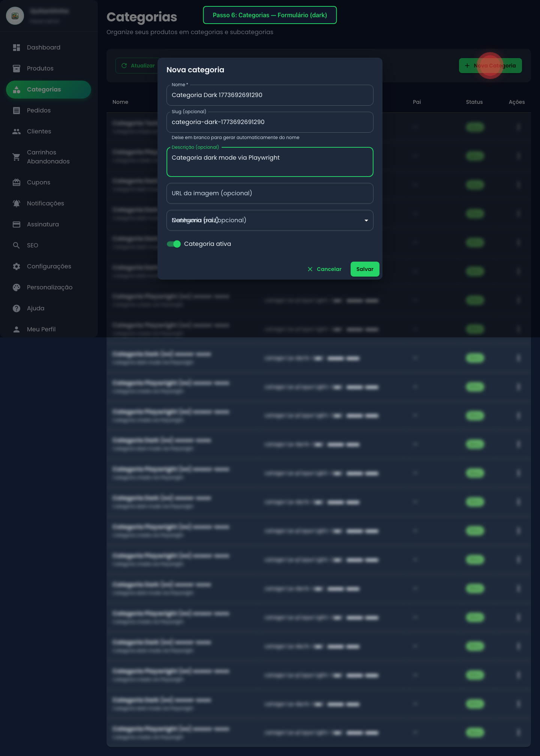Click the Personalização palette icon
The image size is (540, 756).
pos(16,287)
